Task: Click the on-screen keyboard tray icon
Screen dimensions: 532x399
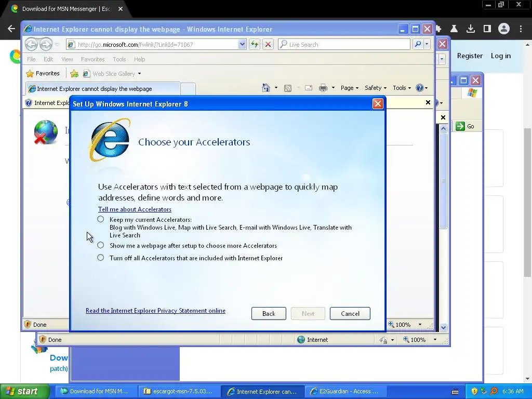Action: 455,392
